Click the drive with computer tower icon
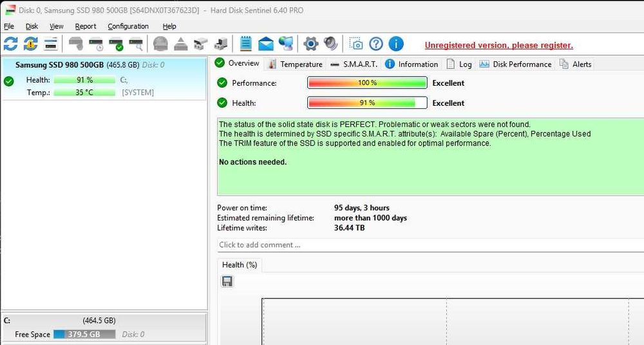 tap(220, 44)
